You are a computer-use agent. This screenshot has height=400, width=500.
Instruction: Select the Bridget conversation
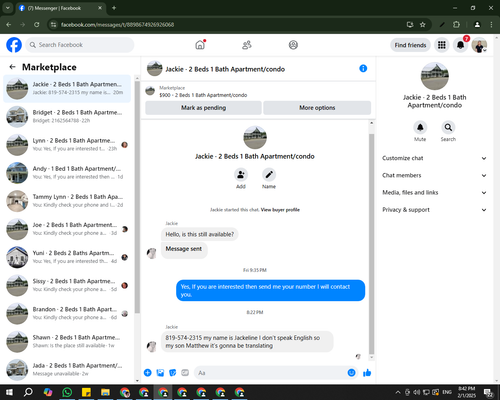pos(67,116)
